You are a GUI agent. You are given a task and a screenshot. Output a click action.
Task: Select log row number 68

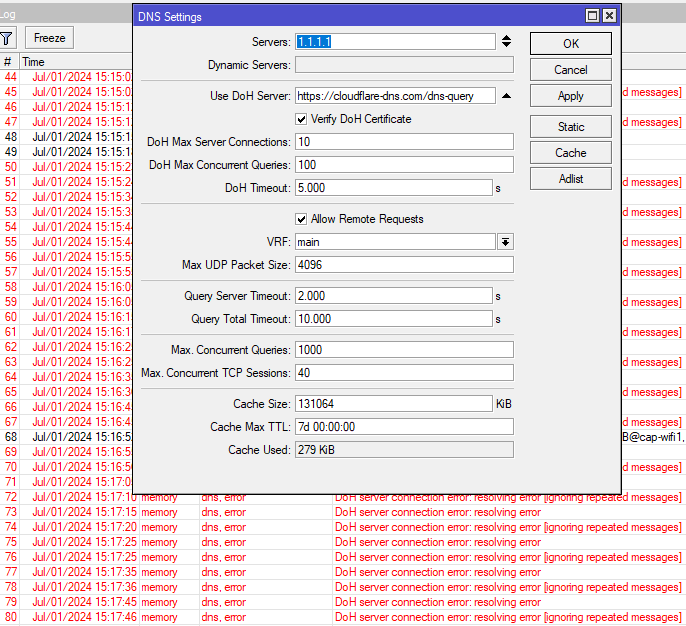(10, 437)
